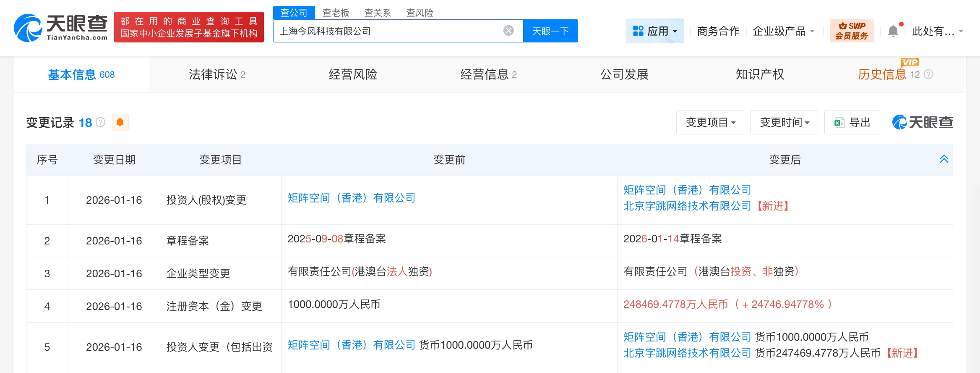The height and width of the screenshot is (373, 980).
Task: Click help icon next to 历史信息
Action: pos(929,75)
